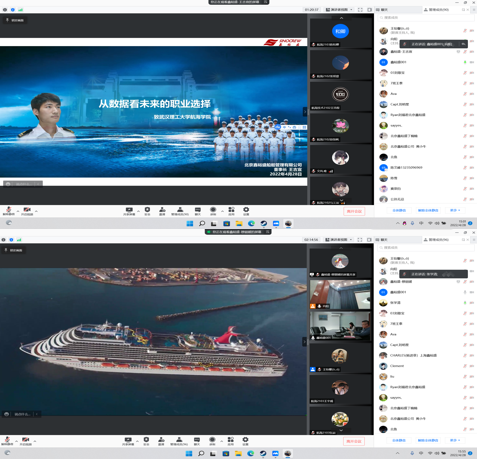This screenshot has width=477, height=459.
Task: Select Clement in bottom members list
Action: 426,366
